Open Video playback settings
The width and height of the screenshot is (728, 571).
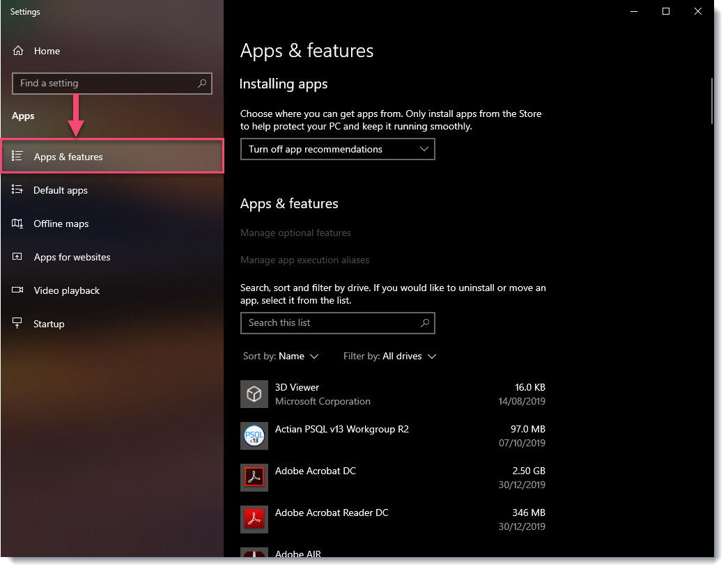(x=112, y=290)
